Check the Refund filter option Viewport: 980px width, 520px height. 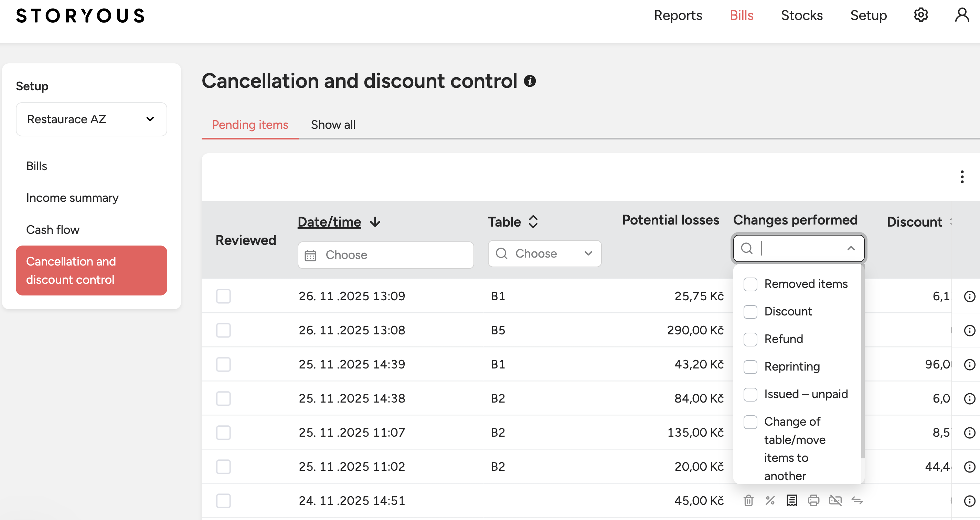pos(750,339)
